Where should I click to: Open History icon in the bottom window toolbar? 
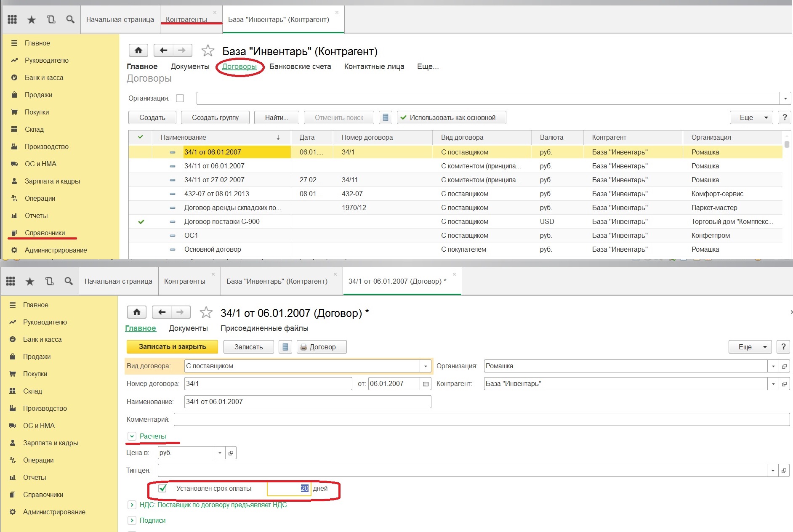click(49, 281)
